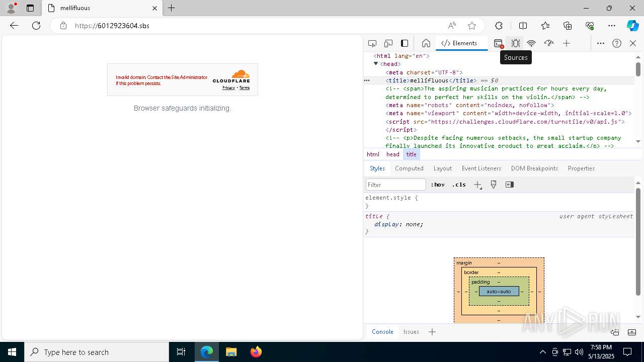The width and height of the screenshot is (644, 362).
Task: Click the title breadcrumb
Action: [412, 154]
